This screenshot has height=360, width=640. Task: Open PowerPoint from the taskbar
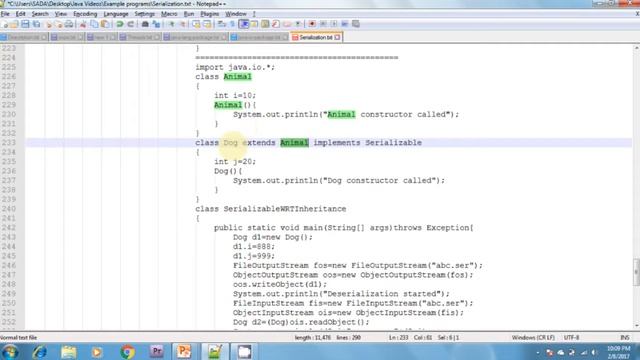[184, 351]
